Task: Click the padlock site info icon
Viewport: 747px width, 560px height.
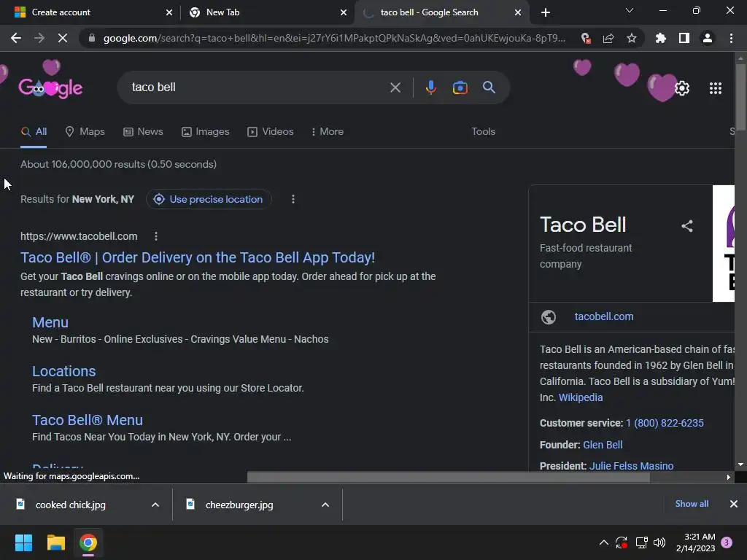Action: click(x=92, y=38)
